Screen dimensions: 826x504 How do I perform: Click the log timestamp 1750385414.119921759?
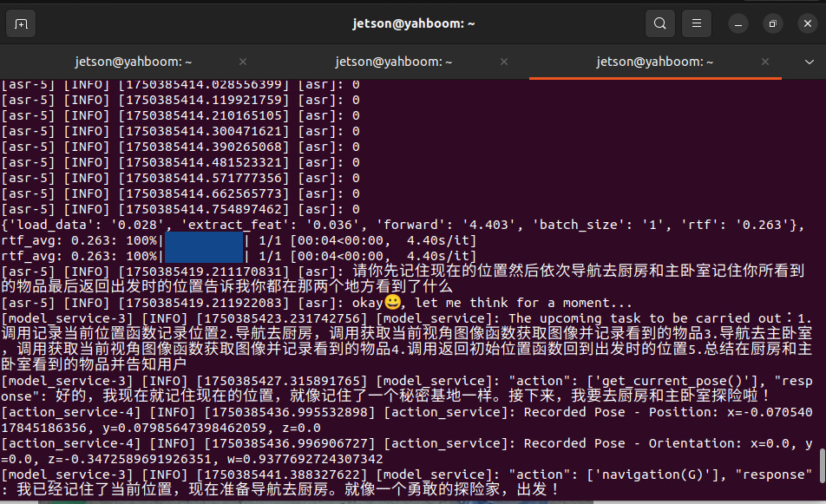(x=204, y=100)
